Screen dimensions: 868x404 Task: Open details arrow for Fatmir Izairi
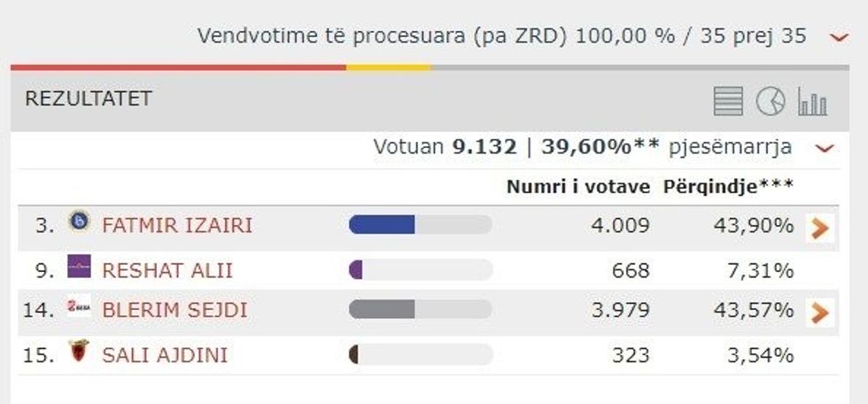tap(820, 228)
